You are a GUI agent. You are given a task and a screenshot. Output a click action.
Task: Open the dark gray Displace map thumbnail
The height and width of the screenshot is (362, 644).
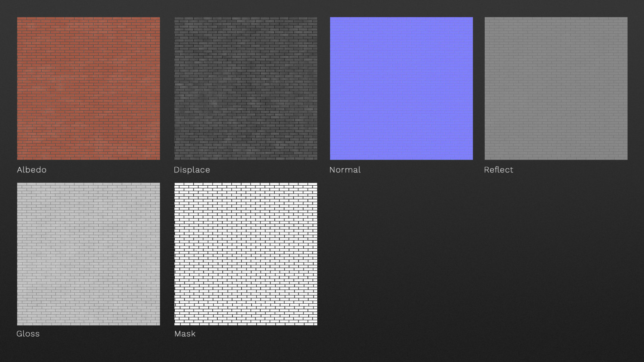[246, 88]
